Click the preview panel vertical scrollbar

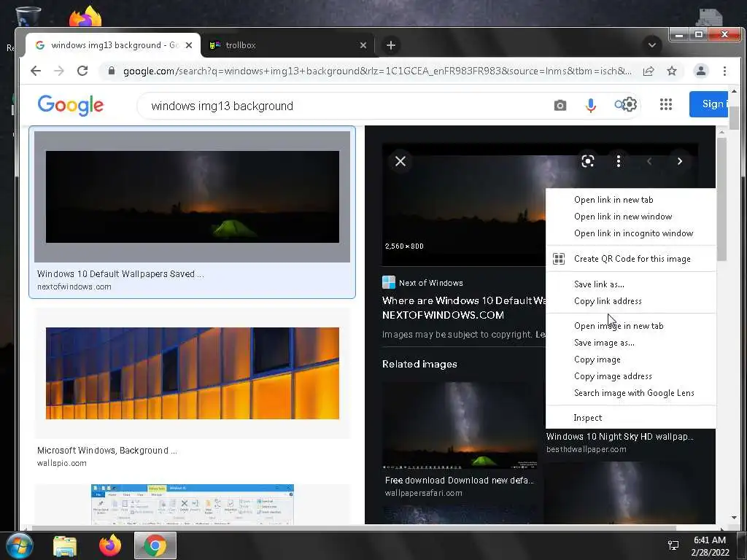pos(721,199)
